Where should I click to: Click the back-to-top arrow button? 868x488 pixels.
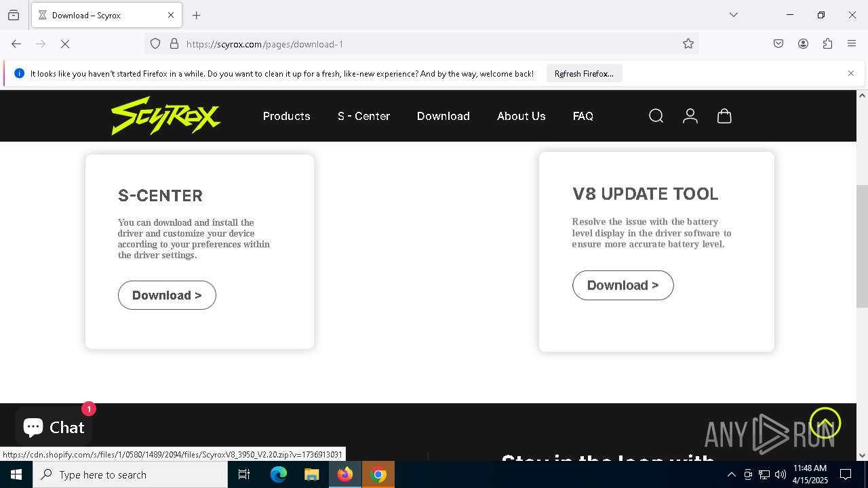(x=825, y=424)
